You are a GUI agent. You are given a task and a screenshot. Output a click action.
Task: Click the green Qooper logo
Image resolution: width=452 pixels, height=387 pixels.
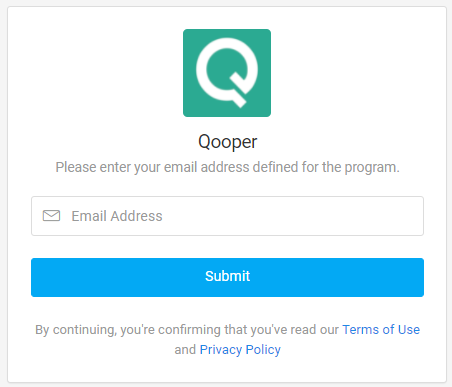(227, 73)
